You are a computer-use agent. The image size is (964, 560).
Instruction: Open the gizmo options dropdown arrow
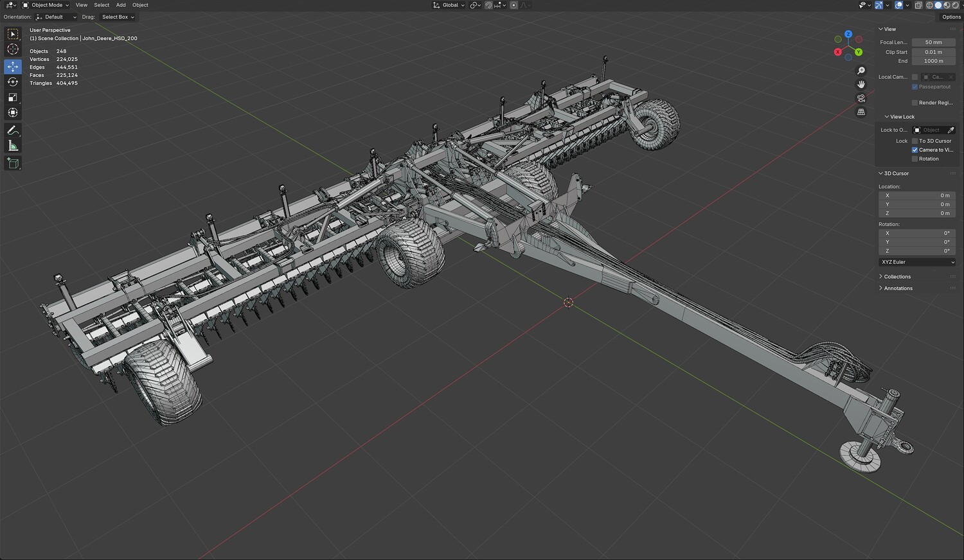pos(887,5)
